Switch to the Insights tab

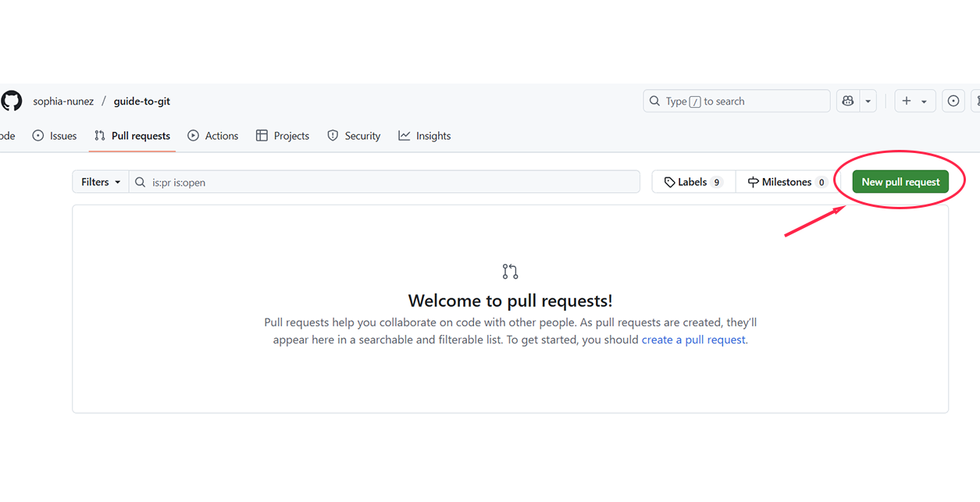[x=424, y=135]
